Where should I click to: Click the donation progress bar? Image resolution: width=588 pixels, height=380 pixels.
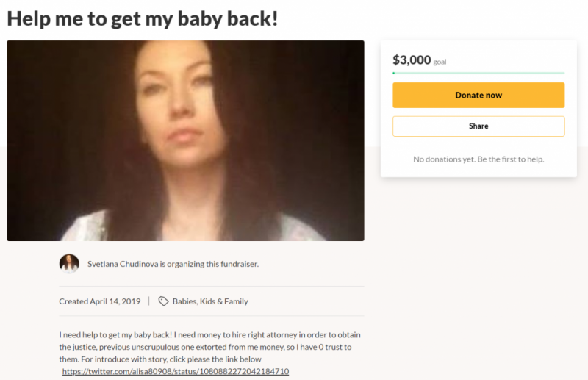478,74
